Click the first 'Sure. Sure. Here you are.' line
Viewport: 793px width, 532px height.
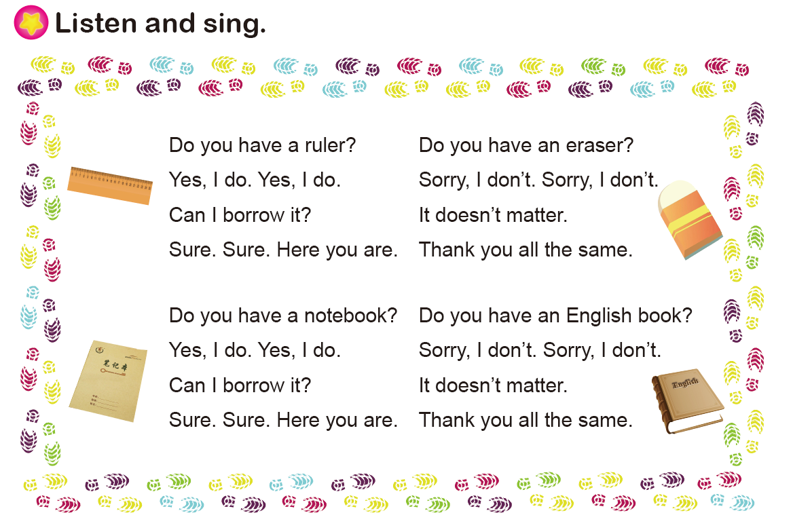pos(283,250)
